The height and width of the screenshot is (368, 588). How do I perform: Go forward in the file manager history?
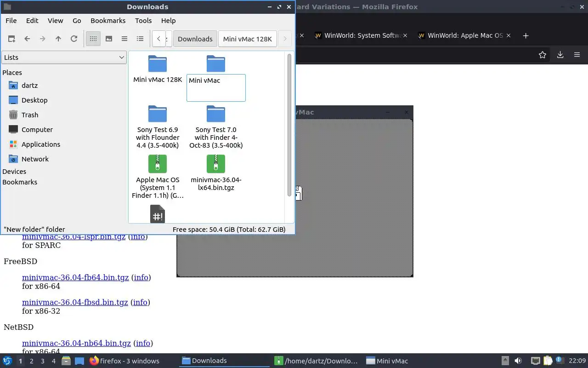click(x=43, y=39)
